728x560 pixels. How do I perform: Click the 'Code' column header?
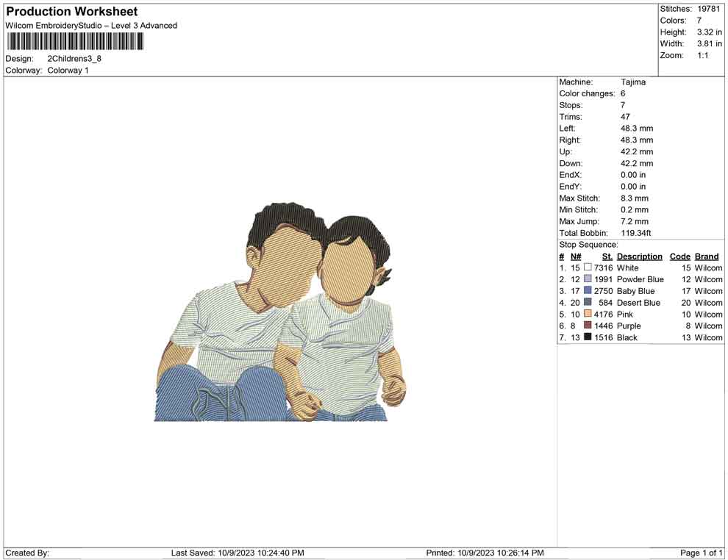coord(679,256)
